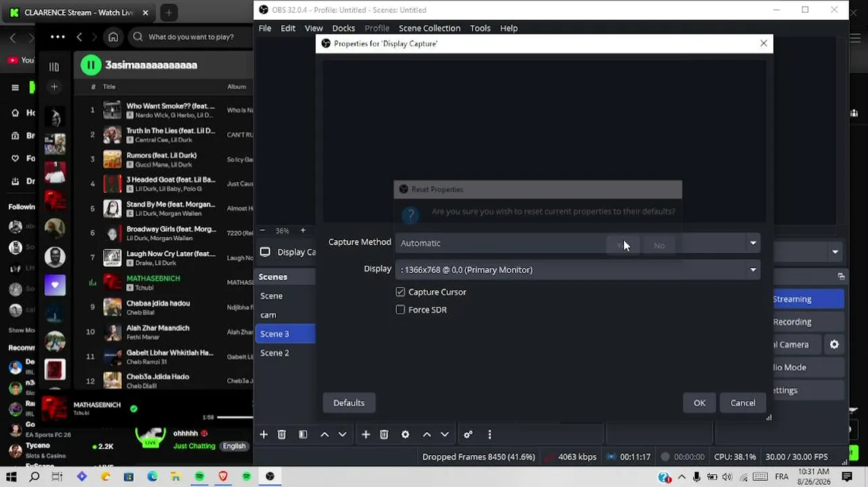Click the Defaults button
Viewport: 868px width, 487px height.
(349, 403)
